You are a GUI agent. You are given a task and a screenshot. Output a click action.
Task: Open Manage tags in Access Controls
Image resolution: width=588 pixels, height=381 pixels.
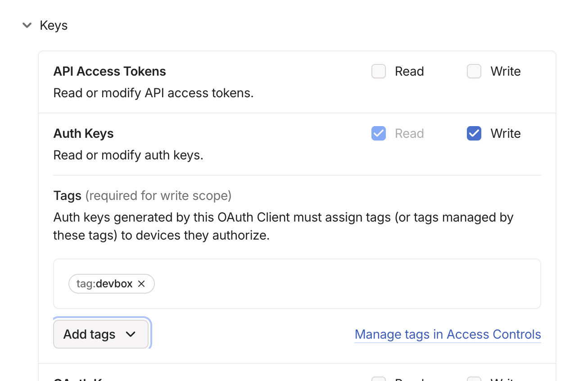(x=448, y=334)
